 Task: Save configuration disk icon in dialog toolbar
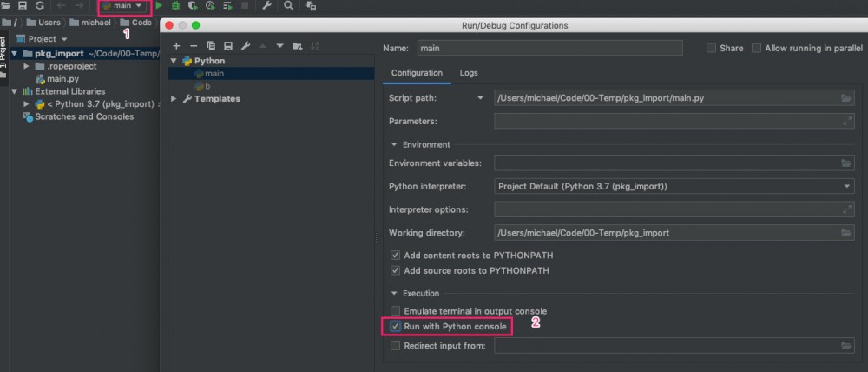point(227,46)
